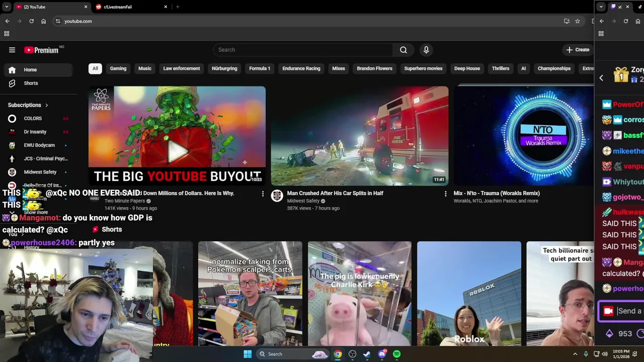Screen dimensions: 644x362
Task: Click the microphone icon in the system tray
Action: (586, 354)
